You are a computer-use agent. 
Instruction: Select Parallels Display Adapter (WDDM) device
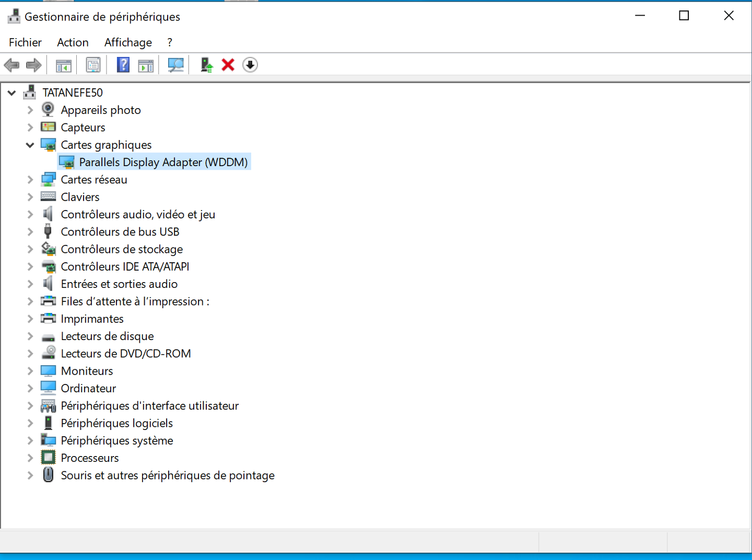163,162
